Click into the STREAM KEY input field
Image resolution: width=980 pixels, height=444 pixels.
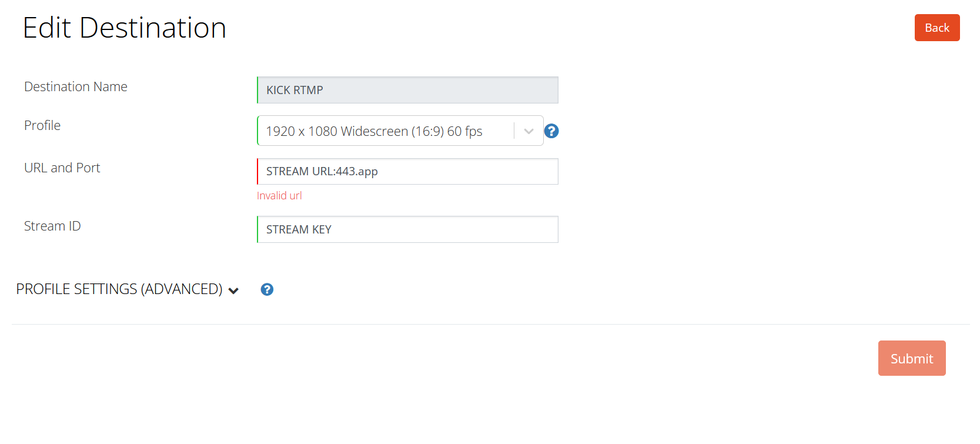[x=407, y=229]
